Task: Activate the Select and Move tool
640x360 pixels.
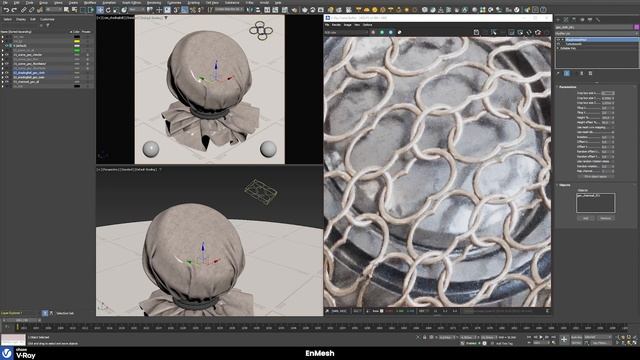Action: click(100, 10)
